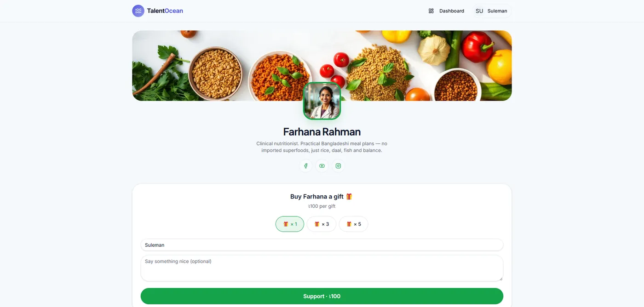Open Farhana's Instagram page
The height and width of the screenshot is (307, 644).
coord(338,166)
